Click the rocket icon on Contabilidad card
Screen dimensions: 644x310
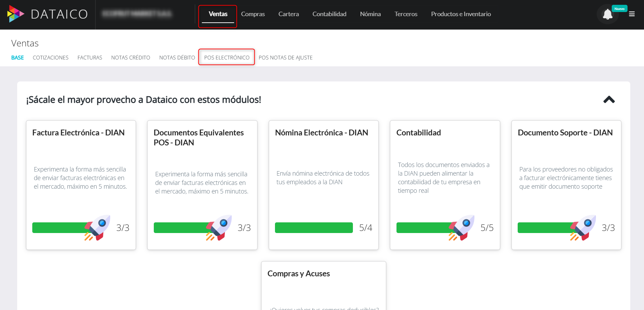tap(461, 228)
